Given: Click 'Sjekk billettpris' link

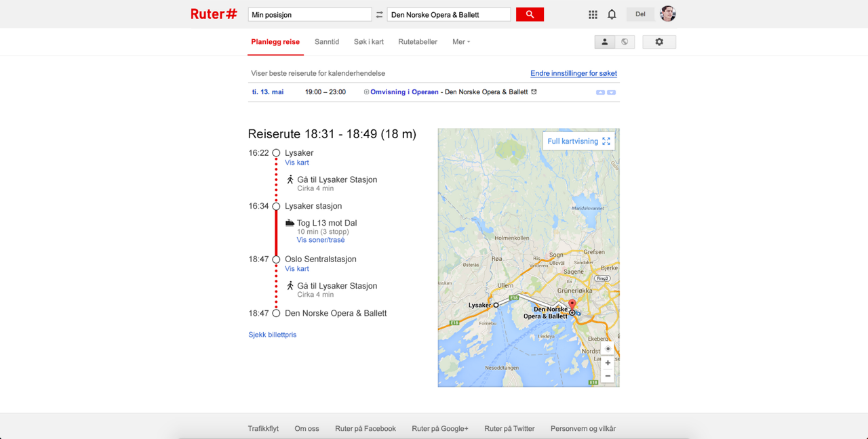Looking at the screenshot, I should tap(273, 335).
